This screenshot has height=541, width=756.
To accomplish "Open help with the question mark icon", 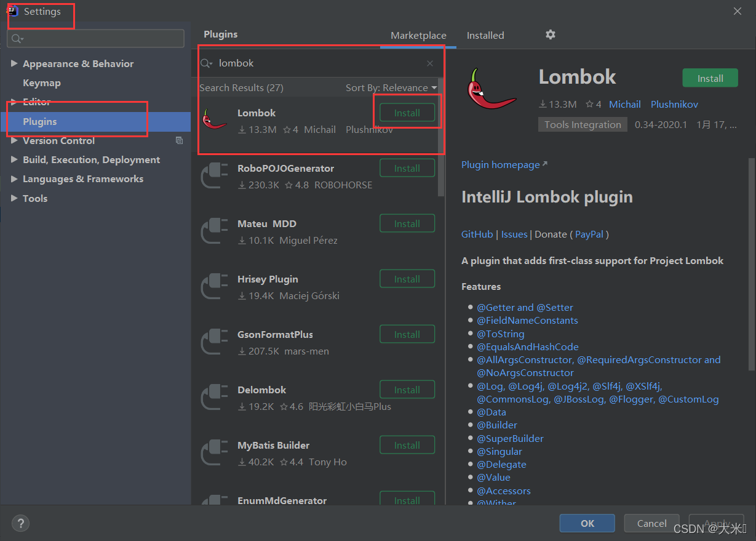I will pyautogui.click(x=20, y=524).
